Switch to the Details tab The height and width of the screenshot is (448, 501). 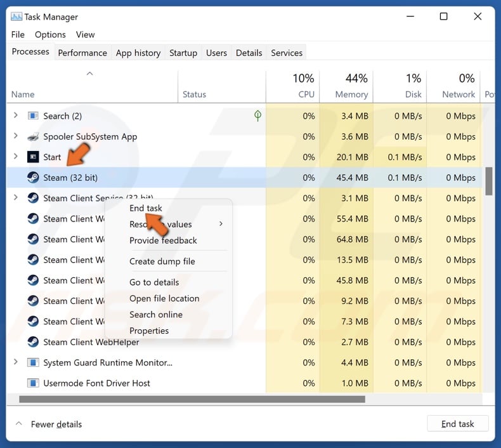(x=249, y=53)
